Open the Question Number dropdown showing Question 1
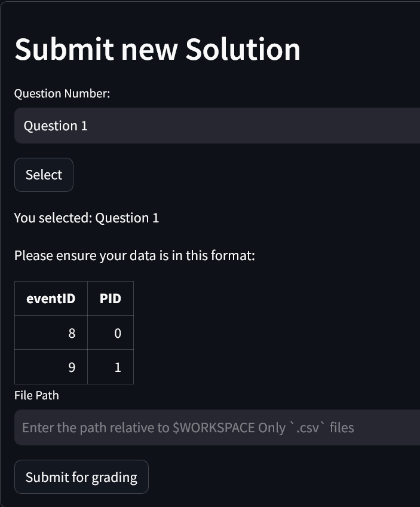 click(215, 126)
